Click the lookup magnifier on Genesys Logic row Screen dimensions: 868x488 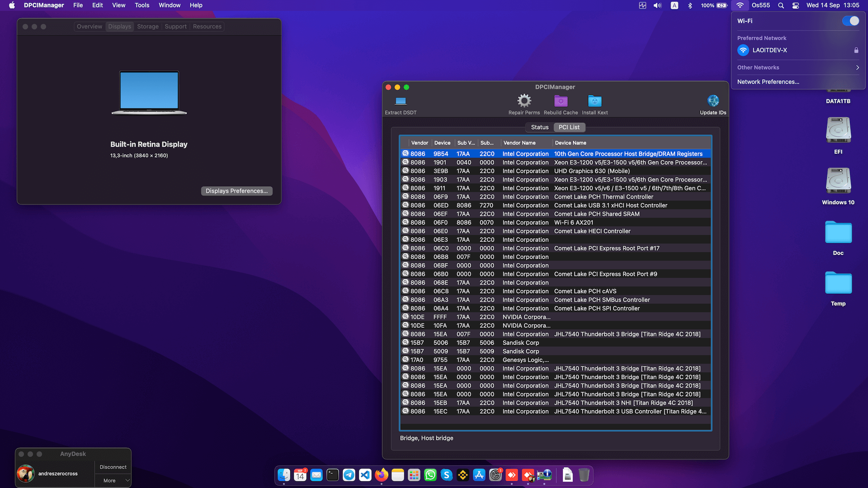click(406, 360)
